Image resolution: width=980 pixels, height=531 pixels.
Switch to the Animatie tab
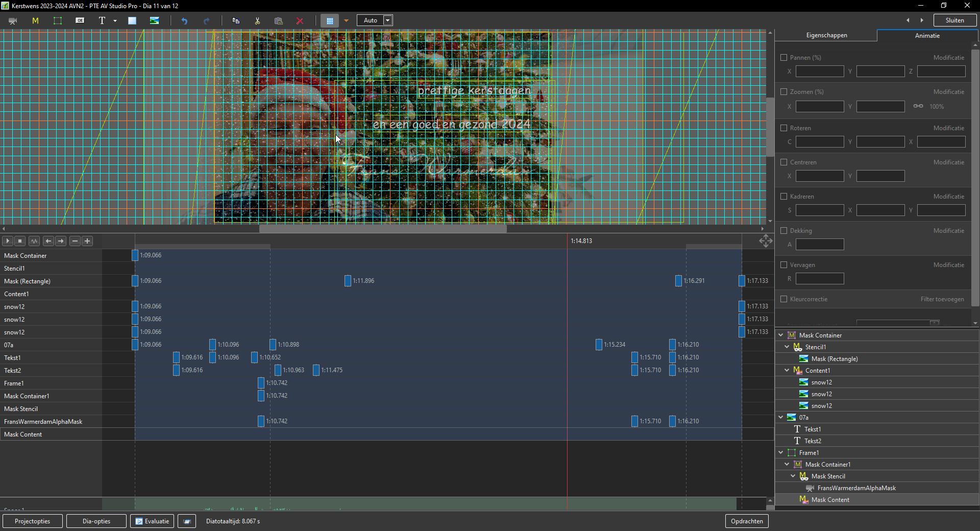click(x=927, y=36)
